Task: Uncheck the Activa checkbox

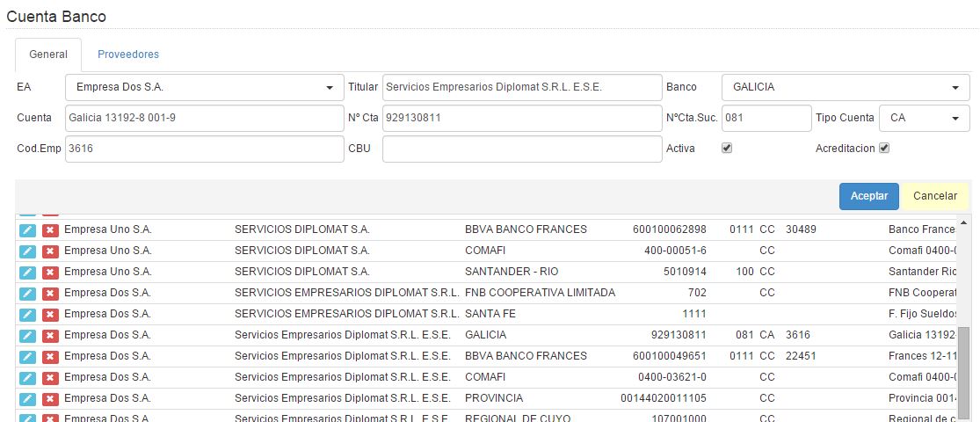Action: point(726,148)
